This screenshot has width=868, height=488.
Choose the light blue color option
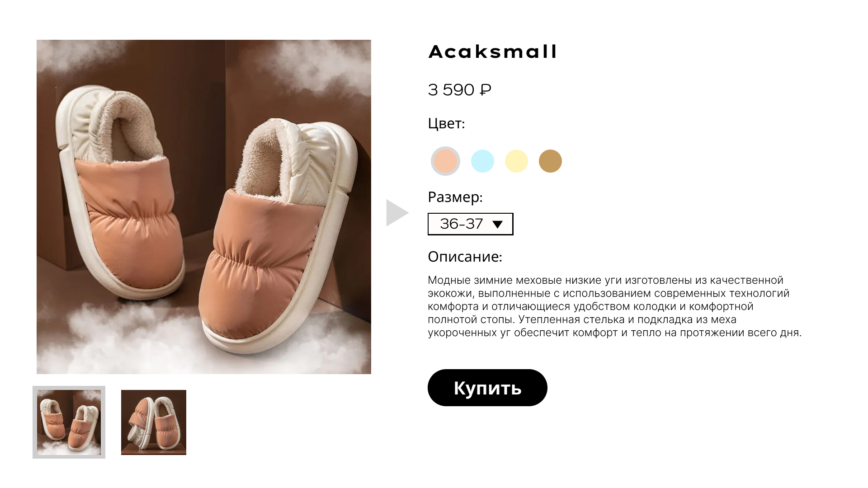482,161
